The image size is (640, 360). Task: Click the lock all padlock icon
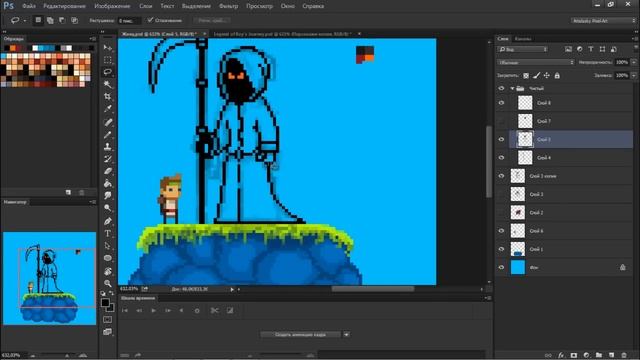pyautogui.click(x=557, y=76)
